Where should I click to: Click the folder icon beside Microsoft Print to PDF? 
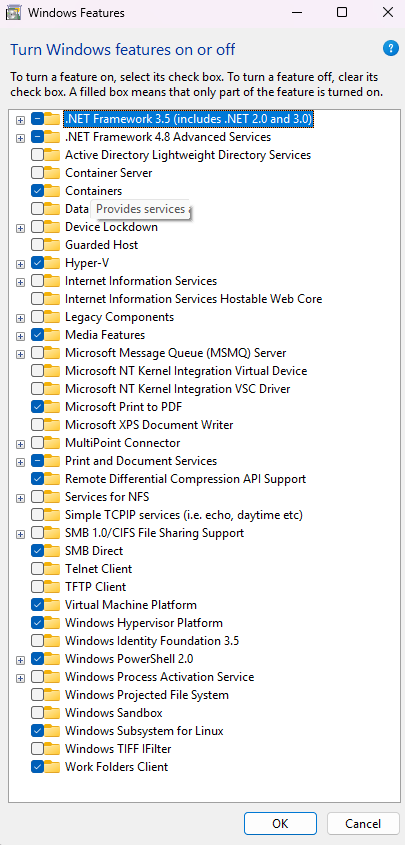tap(52, 407)
